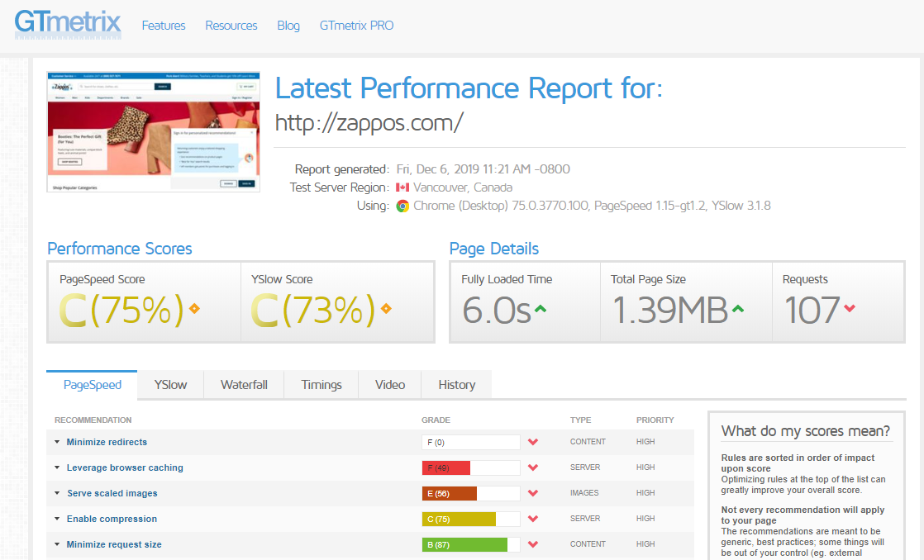Click the Performance Scores heading
The image size is (924, 560).
(x=120, y=249)
